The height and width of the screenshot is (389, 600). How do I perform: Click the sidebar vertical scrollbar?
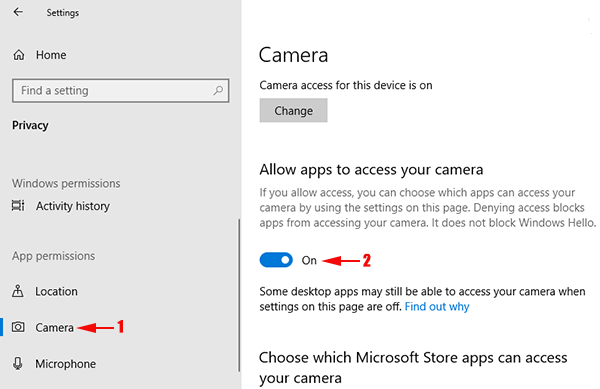tap(239, 295)
